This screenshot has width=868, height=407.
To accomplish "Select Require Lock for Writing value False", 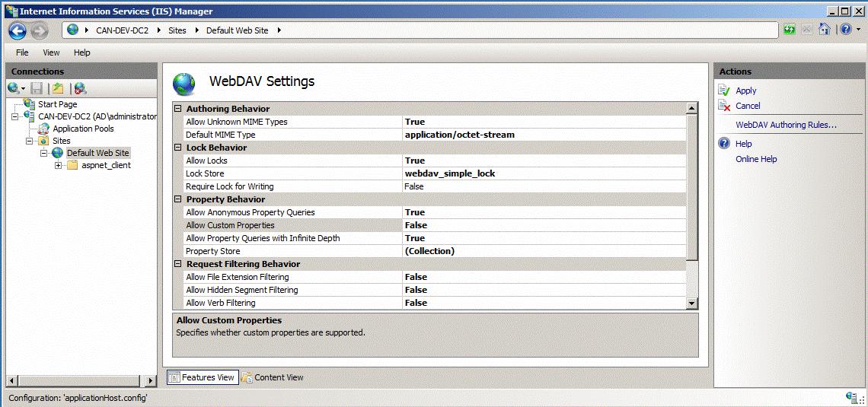I will coord(544,186).
